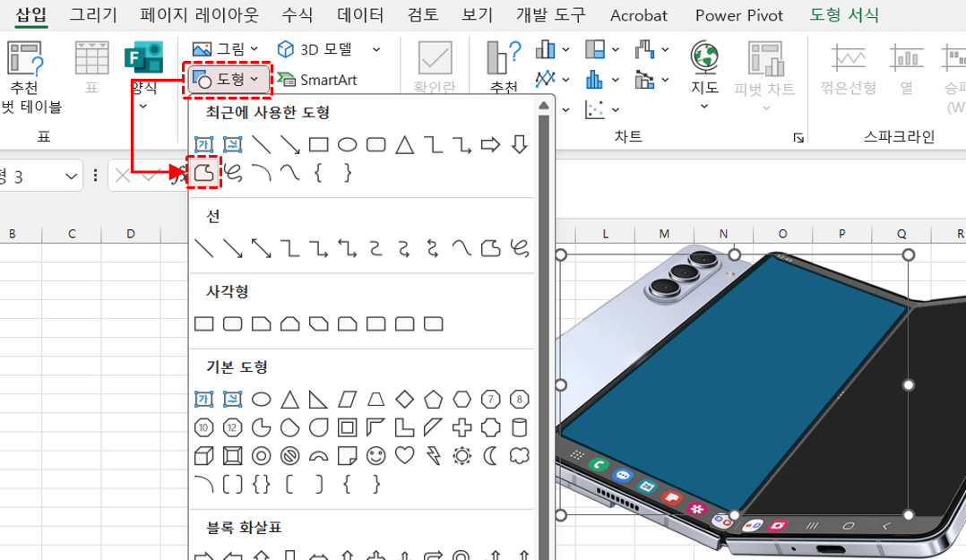The image size is (966, 560).
Task: Choose the lightning bolt basic shape
Action: coord(433,456)
